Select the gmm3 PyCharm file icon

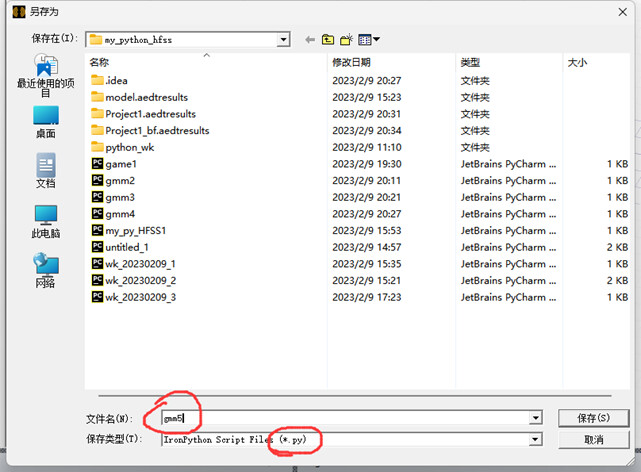point(97,197)
